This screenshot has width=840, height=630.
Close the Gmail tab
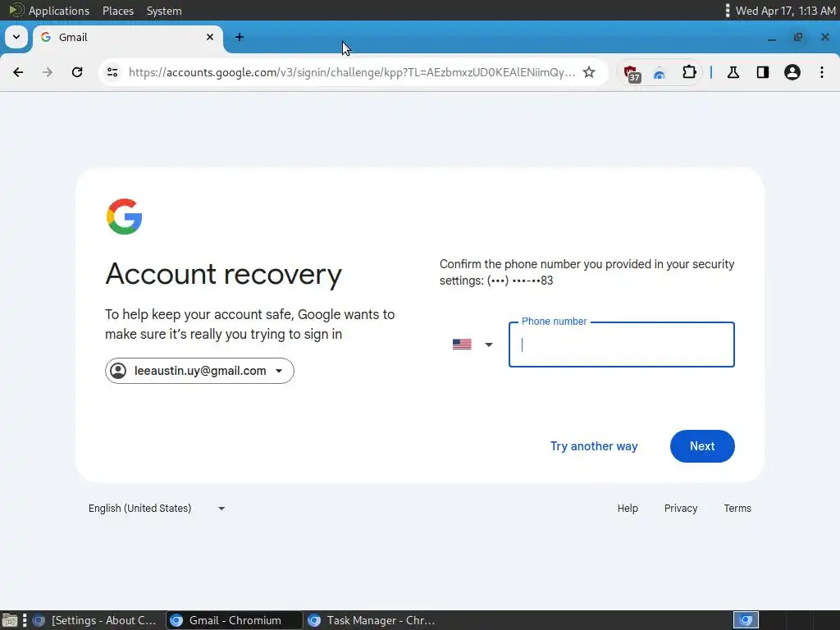[x=210, y=37]
